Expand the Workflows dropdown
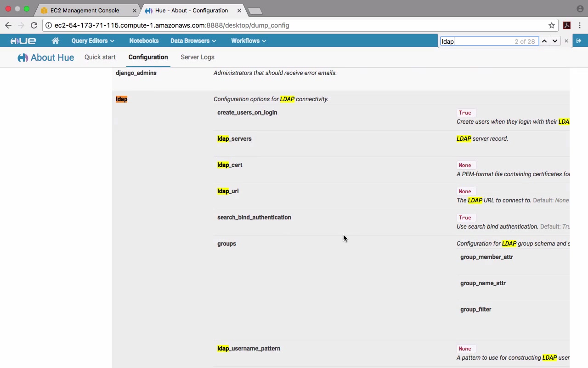Screen dimensions: 588x368 pos(249,41)
